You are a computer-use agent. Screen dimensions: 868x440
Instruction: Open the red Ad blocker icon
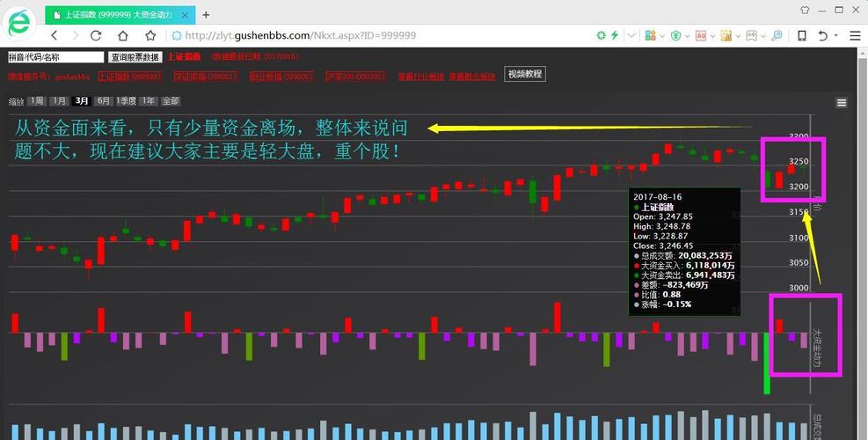[701, 35]
